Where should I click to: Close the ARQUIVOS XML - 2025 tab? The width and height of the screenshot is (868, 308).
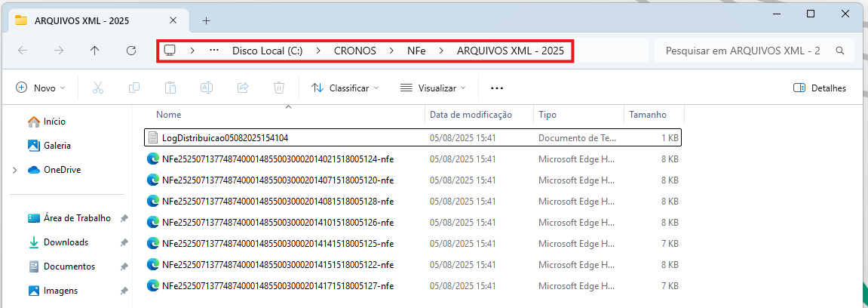pos(173,20)
